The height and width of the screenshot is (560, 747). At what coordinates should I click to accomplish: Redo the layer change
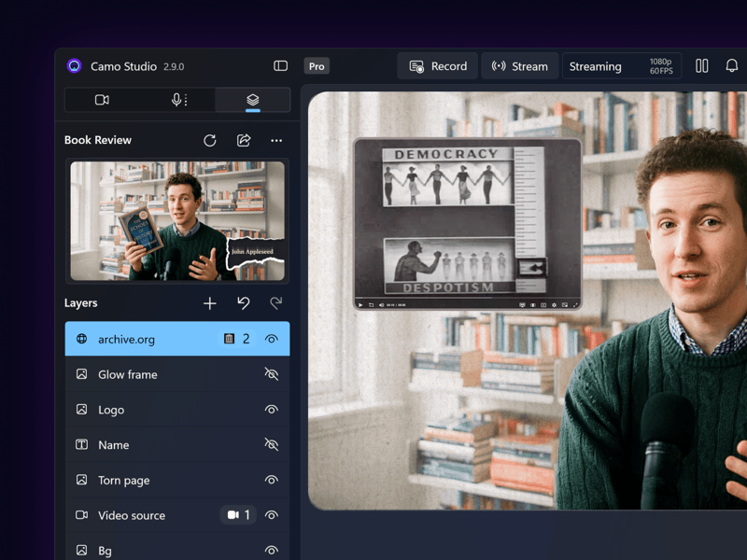click(x=276, y=303)
